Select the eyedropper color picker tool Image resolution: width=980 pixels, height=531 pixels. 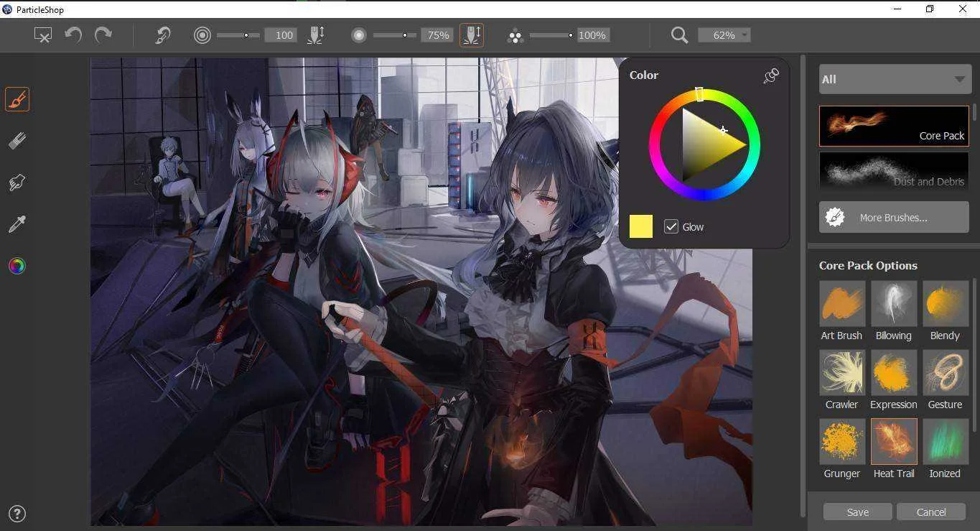pos(17,224)
